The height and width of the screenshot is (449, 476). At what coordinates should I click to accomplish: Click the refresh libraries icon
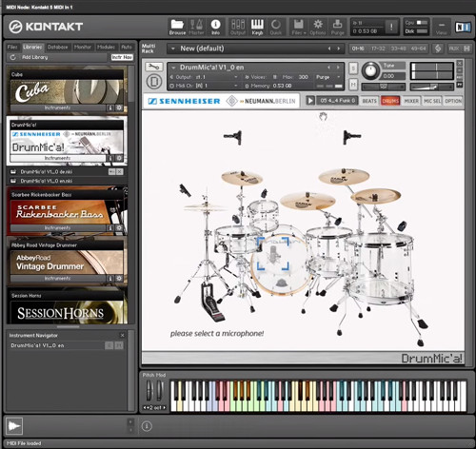(13, 57)
